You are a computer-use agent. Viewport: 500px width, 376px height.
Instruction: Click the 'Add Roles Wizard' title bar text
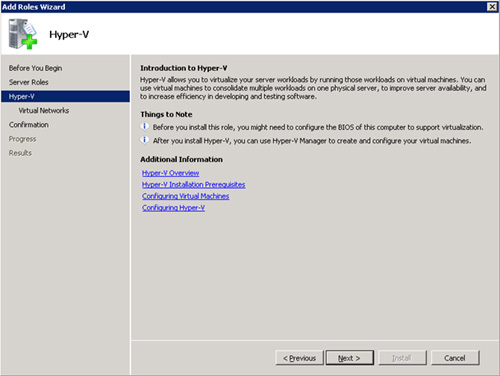click(34, 7)
